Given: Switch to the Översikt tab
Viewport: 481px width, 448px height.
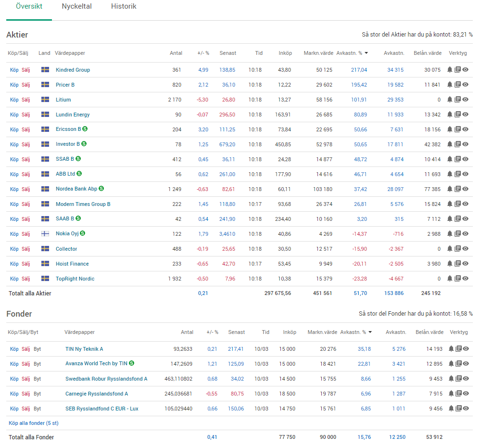Looking at the screenshot, I should point(29,6).
